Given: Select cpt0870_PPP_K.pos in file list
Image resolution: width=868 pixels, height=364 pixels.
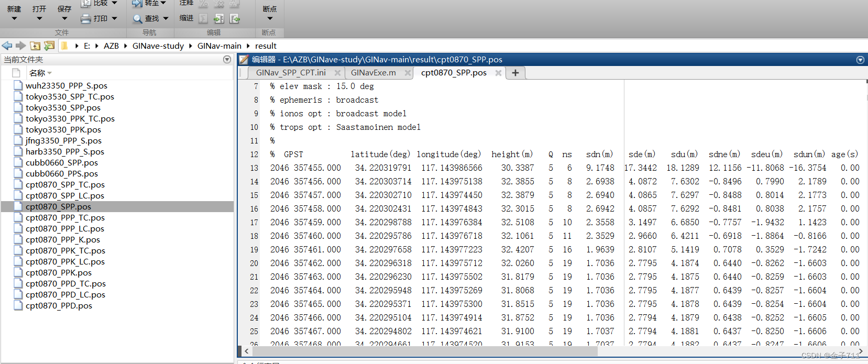Looking at the screenshot, I should (x=63, y=239).
